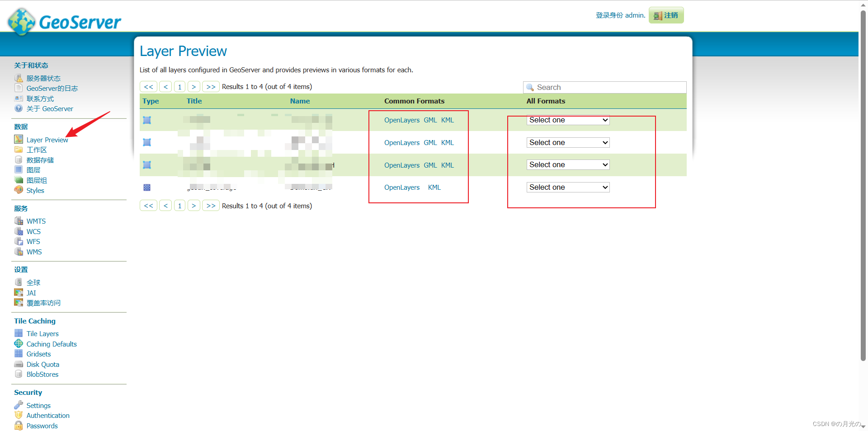This screenshot has width=868, height=431.
Task: Click GML link in the second row
Action: (430, 143)
